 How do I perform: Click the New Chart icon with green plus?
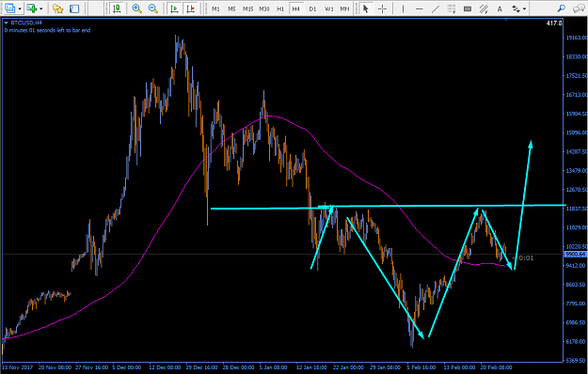pyautogui.click(x=32, y=8)
